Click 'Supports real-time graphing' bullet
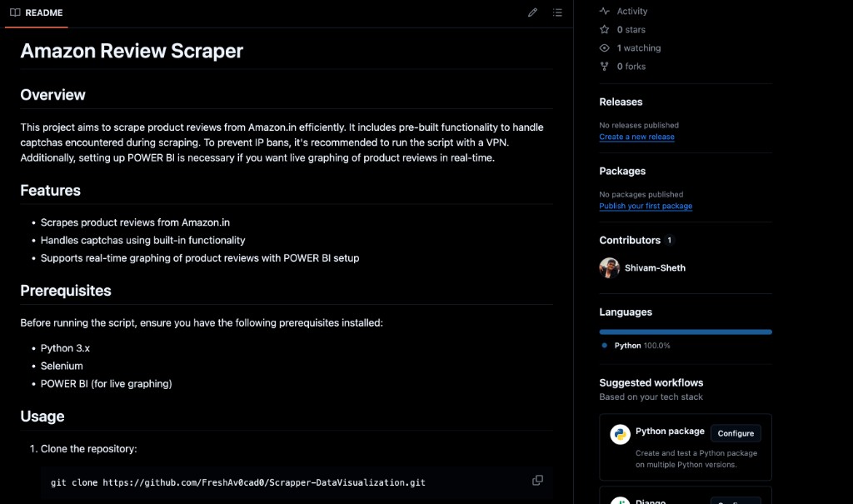This screenshot has height=504, width=853. tap(200, 258)
